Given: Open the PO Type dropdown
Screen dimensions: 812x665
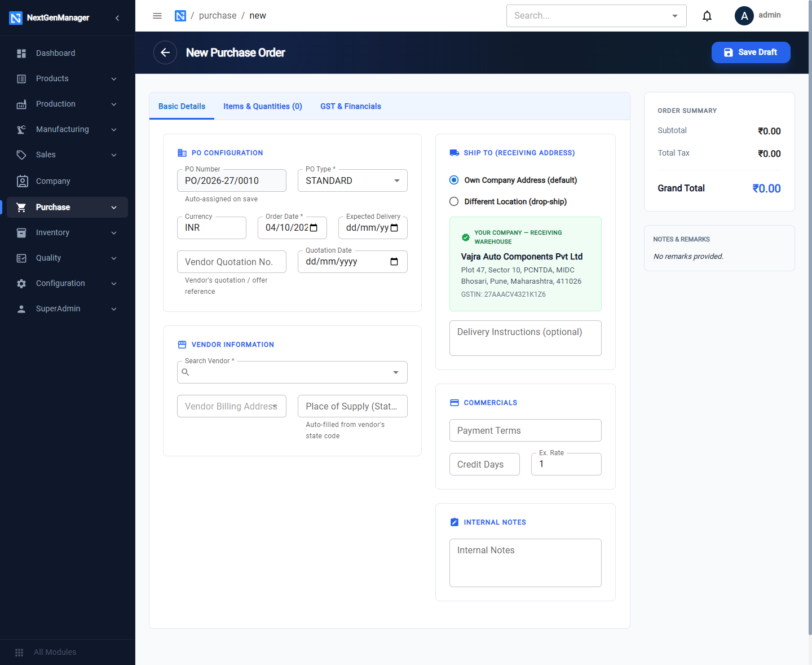Looking at the screenshot, I should pos(352,180).
